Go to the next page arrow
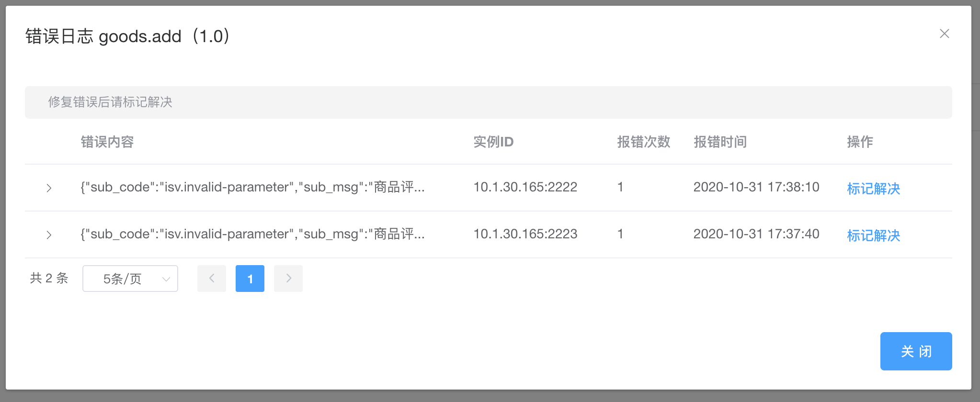 (288, 279)
